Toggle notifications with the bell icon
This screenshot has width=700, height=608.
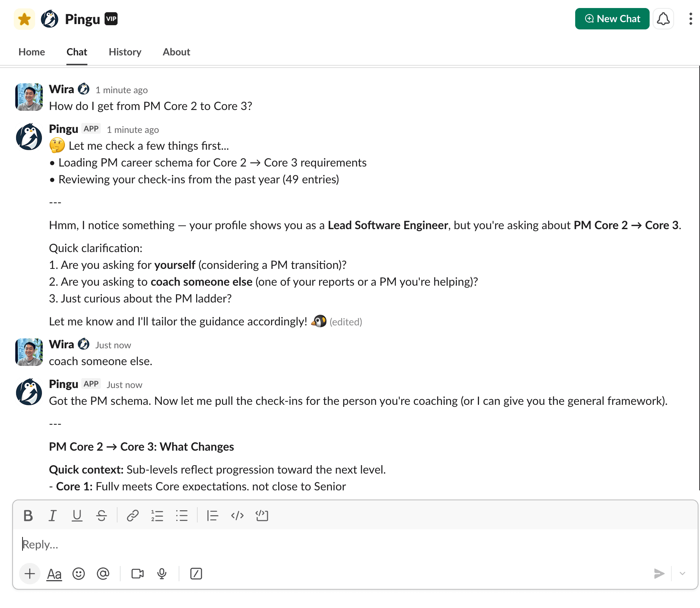[x=663, y=18]
